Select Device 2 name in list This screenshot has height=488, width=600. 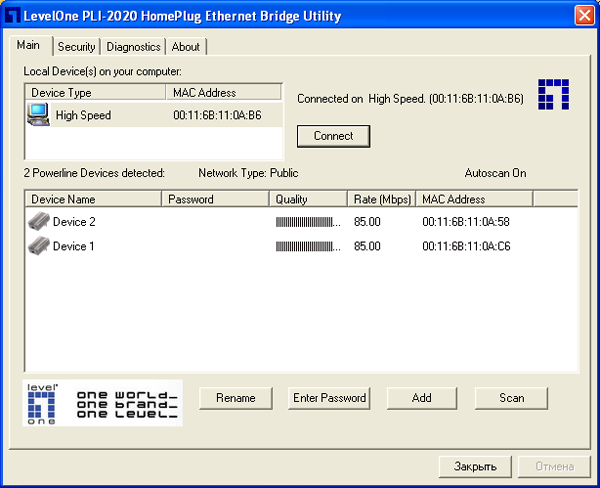[74, 222]
